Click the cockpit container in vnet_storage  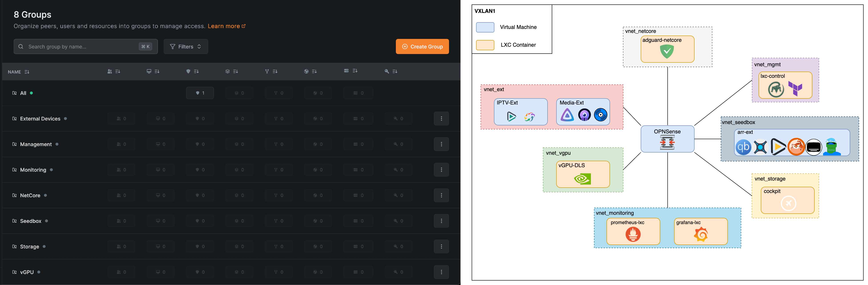tap(787, 200)
